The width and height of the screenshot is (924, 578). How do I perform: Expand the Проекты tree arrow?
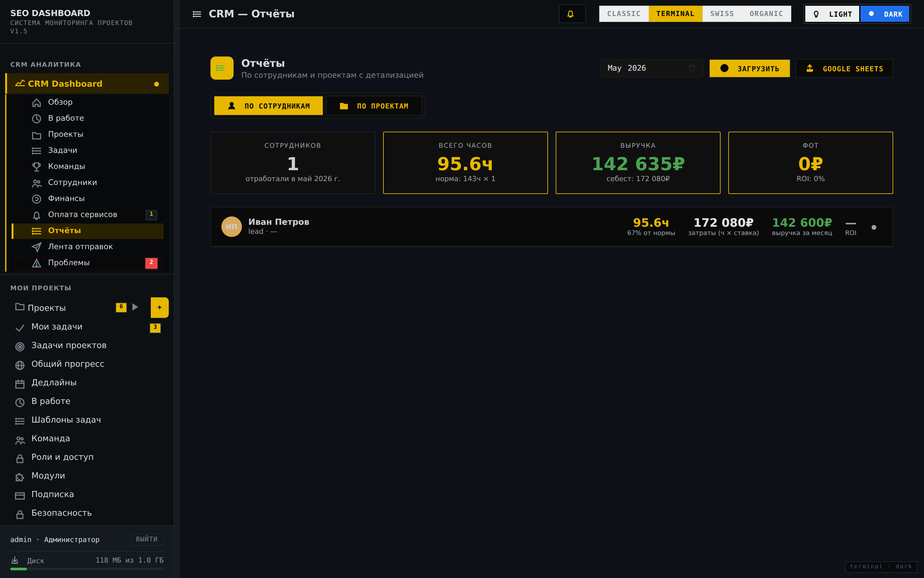pyautogui.click(x=135, y=307)
